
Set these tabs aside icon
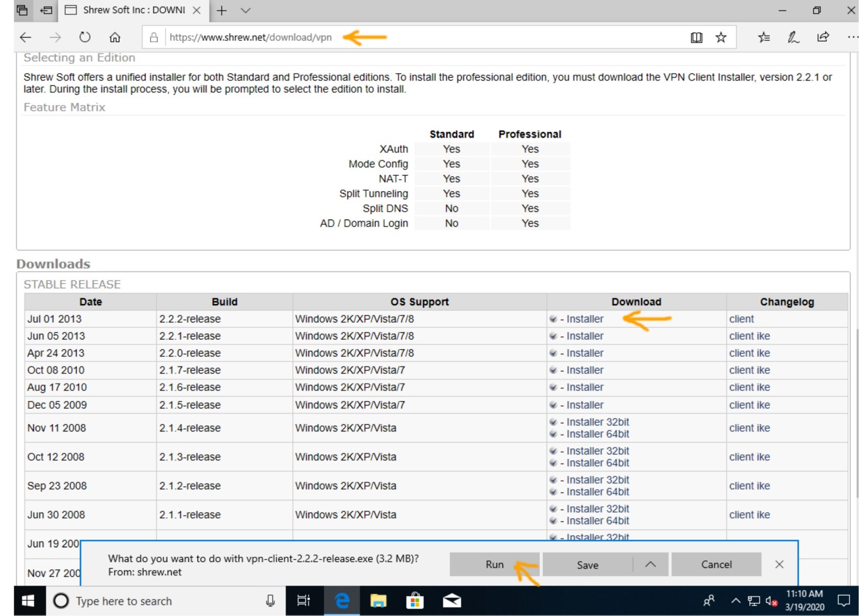[47, 10]
